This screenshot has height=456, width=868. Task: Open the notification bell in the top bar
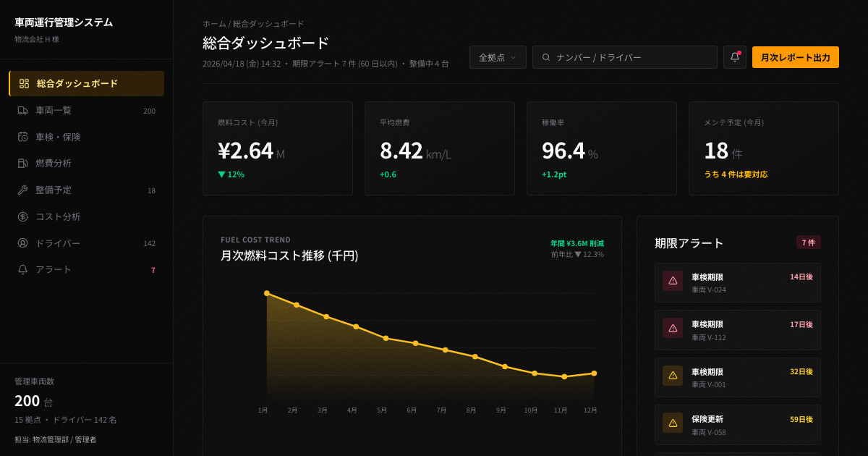734,56
